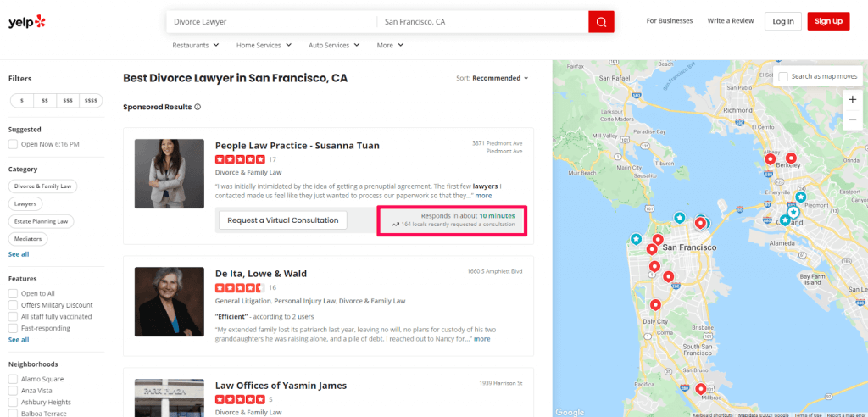Open the Auto Services menu

click(x=334, y=46)
